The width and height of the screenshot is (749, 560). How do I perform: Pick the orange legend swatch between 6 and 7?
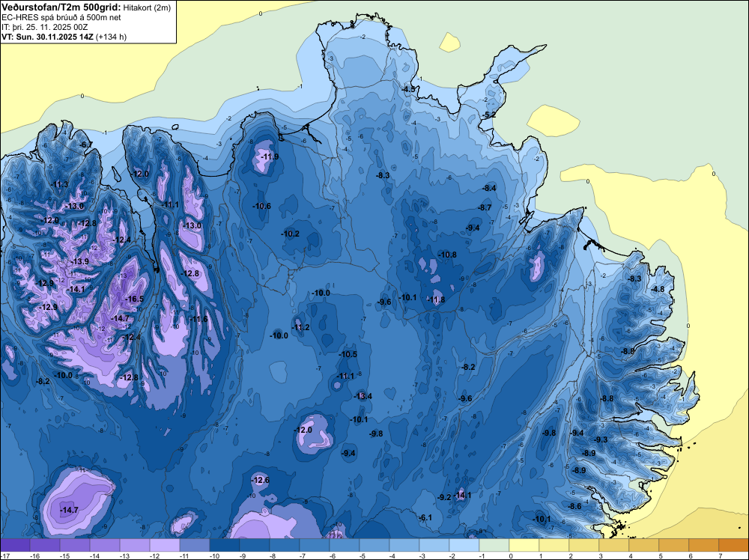coord(703,545)
